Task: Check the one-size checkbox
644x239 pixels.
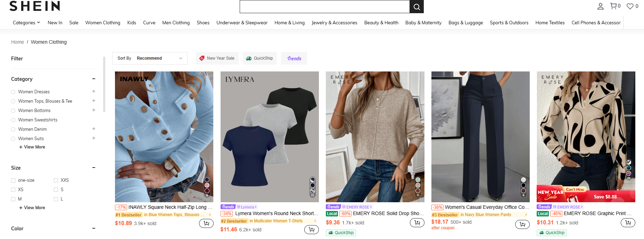Action: [x=13, y=180]
